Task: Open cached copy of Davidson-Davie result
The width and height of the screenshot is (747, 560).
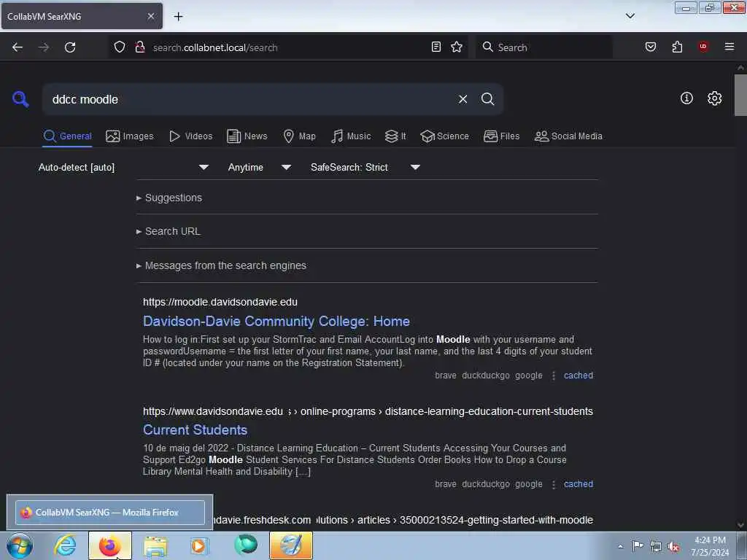Action: 578,376
